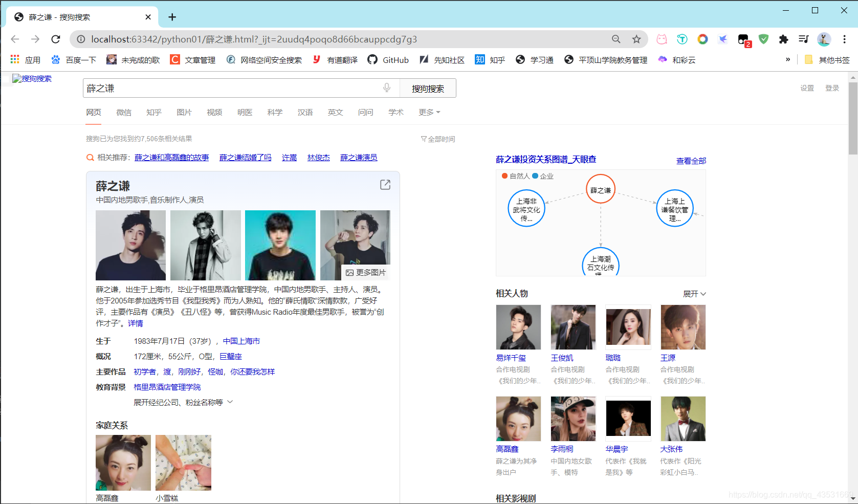The height and width of the screenshot is (504, 858).
Task: Open the GitHub bookmark
Action: [388, 60]
